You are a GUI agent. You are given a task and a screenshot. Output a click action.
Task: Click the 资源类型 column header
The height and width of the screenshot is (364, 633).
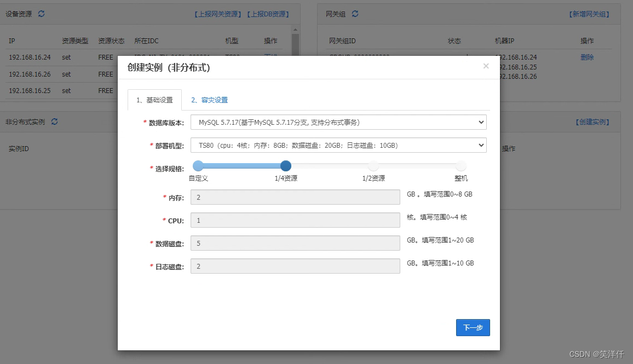[x=75, y=41]
